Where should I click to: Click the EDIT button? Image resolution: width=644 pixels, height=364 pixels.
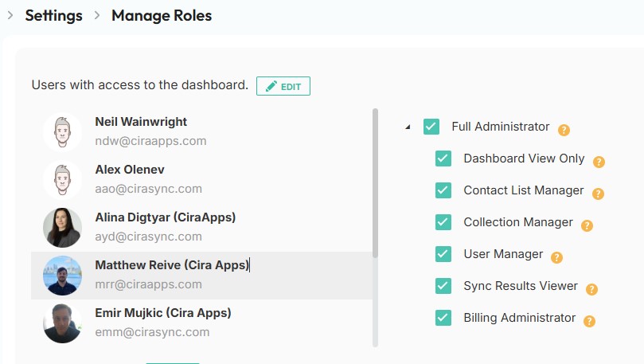coord(283,86)
